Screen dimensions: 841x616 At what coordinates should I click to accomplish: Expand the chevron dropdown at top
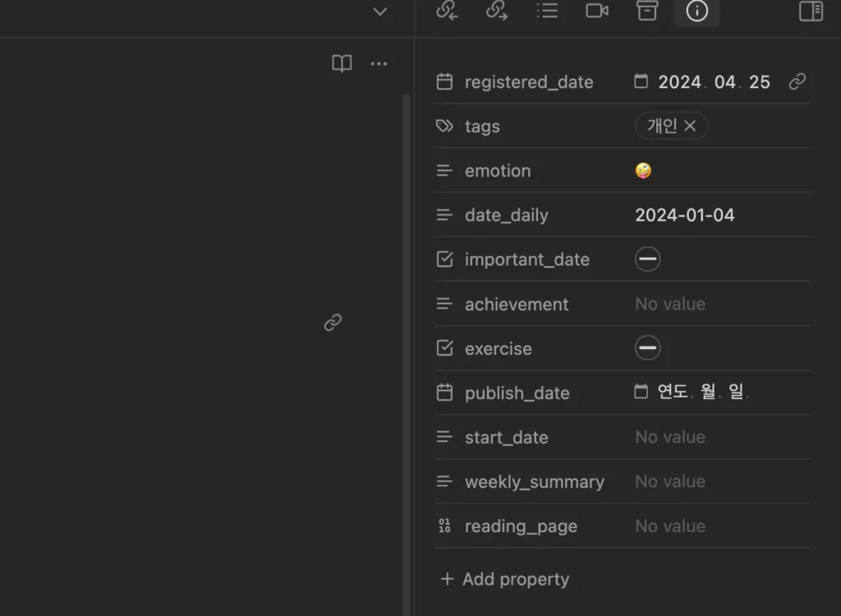379,11
